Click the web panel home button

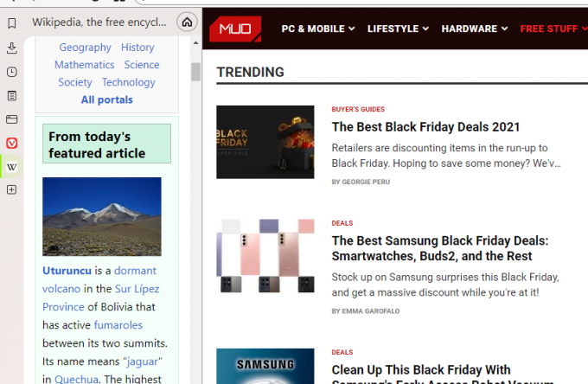pos(187,22)
